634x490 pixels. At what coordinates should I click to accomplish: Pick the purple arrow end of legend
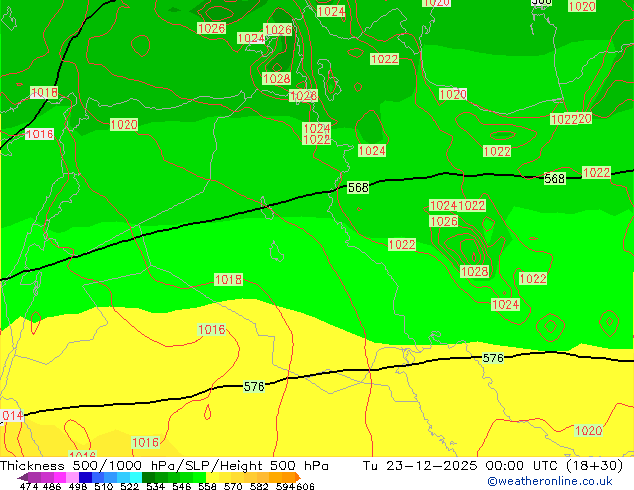pyautogui.click(x=22, y=477)
